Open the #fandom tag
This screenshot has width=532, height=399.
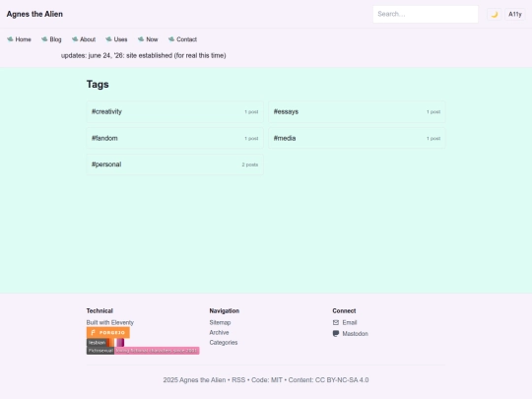(174, 138)
